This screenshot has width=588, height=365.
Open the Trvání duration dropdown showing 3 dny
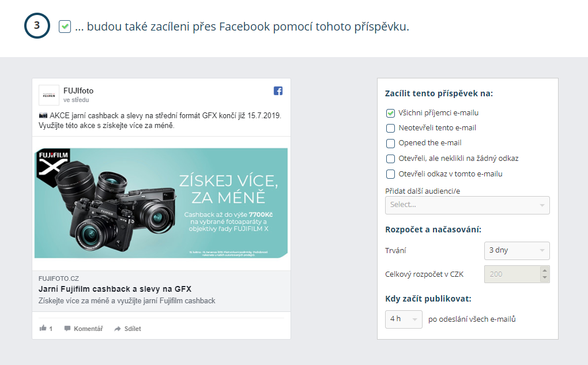click(517, 251)
